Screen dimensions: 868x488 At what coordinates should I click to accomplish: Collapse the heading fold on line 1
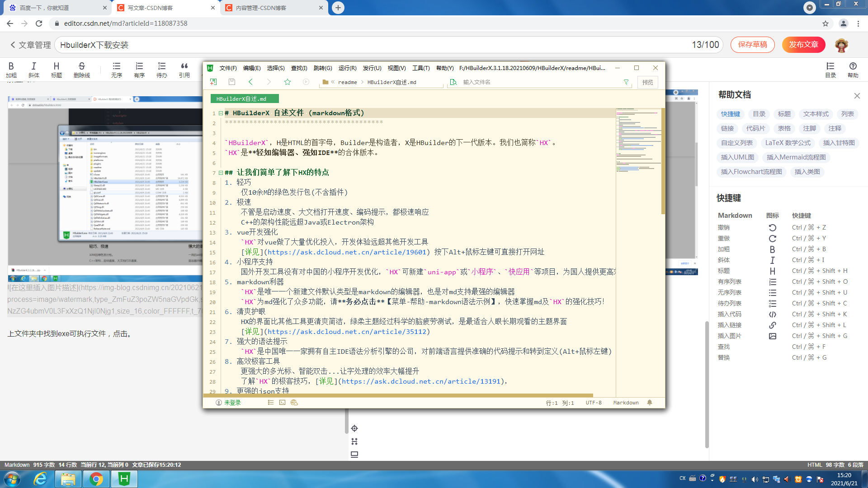[x=221, y=113]
